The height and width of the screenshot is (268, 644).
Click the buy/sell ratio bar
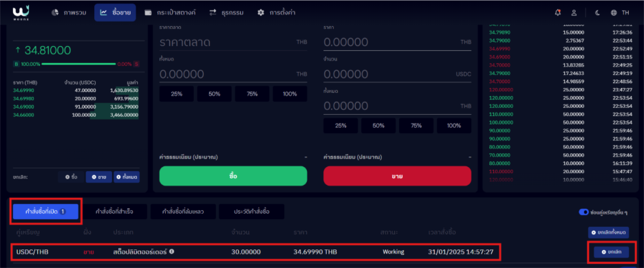click(x=78, y=64)
